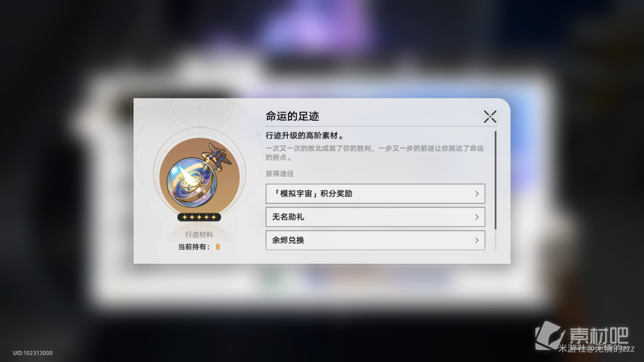Click the 米游社 author watermark text
This screenshot has width=644, height=362.
(x=596, y=349)
